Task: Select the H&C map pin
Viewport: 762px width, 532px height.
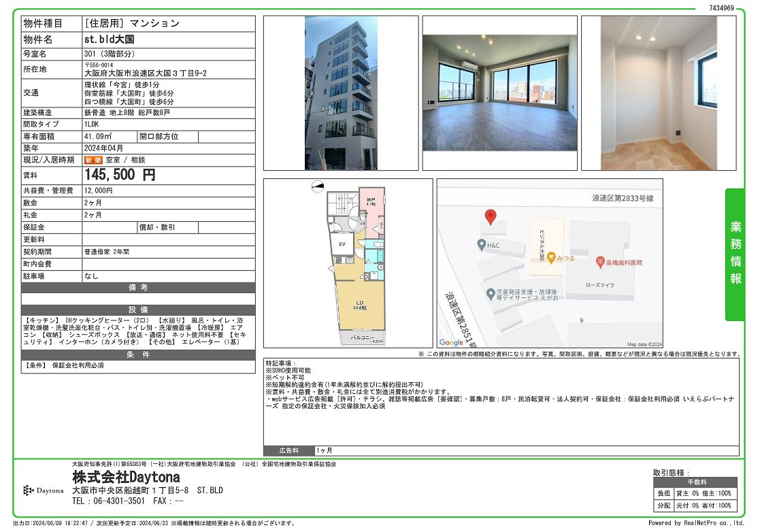Action: tap(482, 244)
